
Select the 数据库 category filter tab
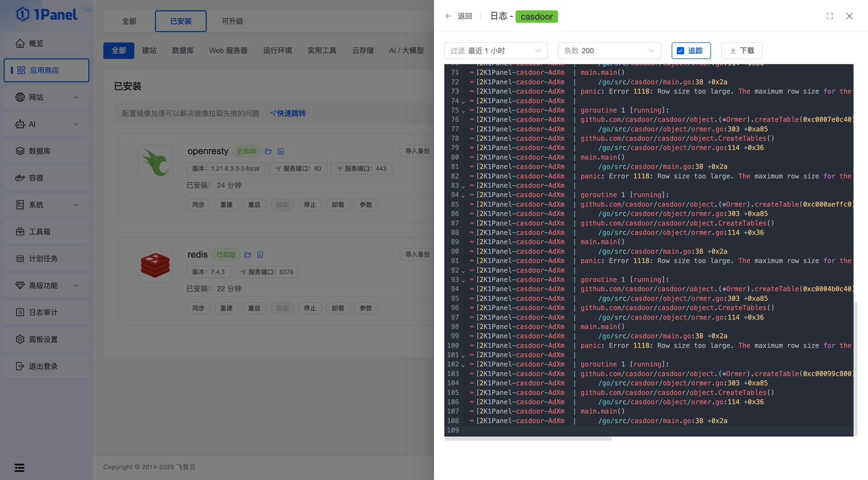pyautogui.click(x=183, y=51)
